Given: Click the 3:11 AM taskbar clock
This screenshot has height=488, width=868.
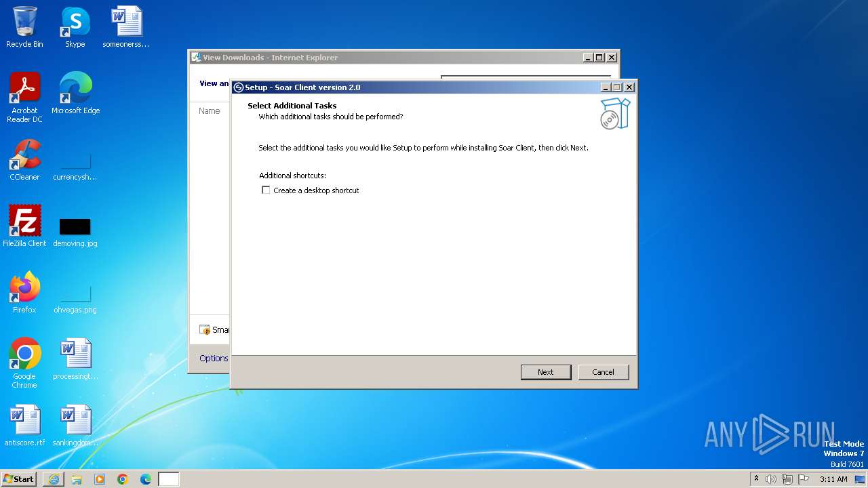Looking at the screenshot, I should tap(833, 479).
